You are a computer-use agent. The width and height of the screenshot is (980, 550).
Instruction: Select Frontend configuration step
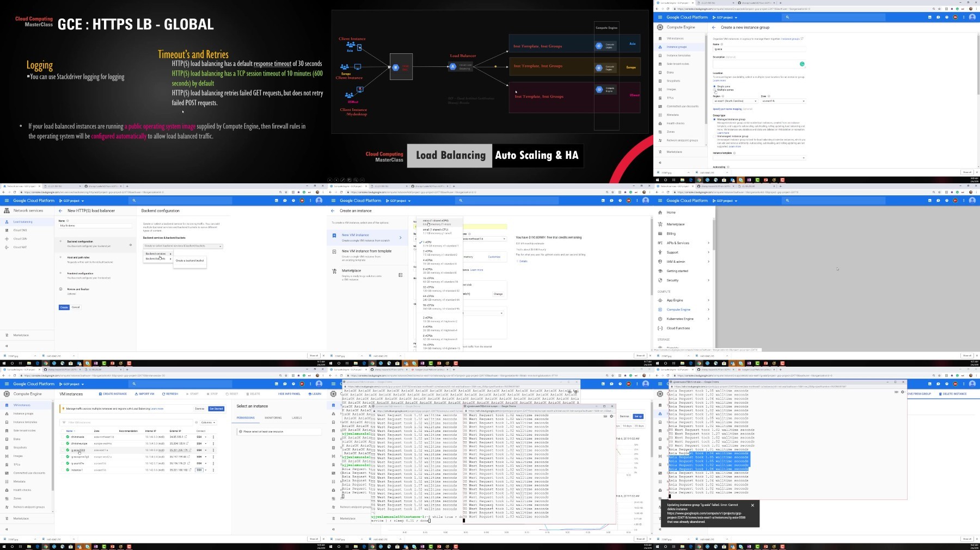(x=95, y=275)
